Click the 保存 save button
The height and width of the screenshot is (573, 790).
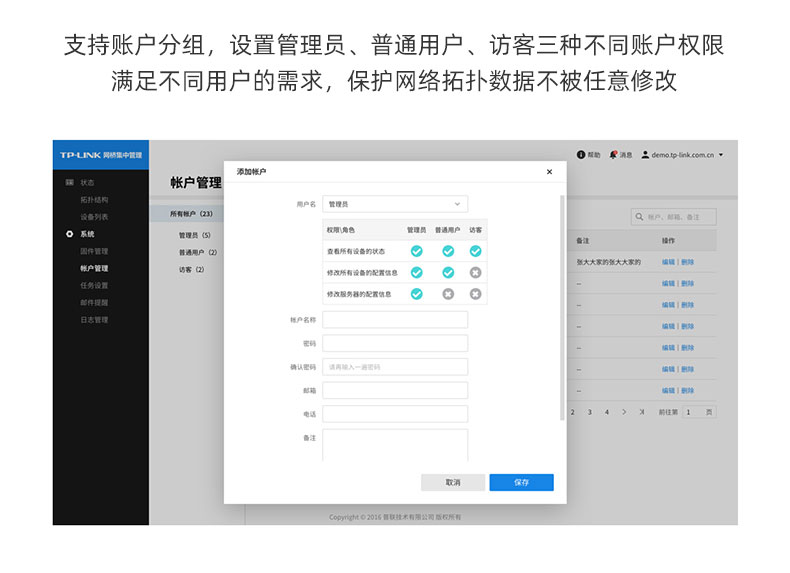tap(521, 482)
